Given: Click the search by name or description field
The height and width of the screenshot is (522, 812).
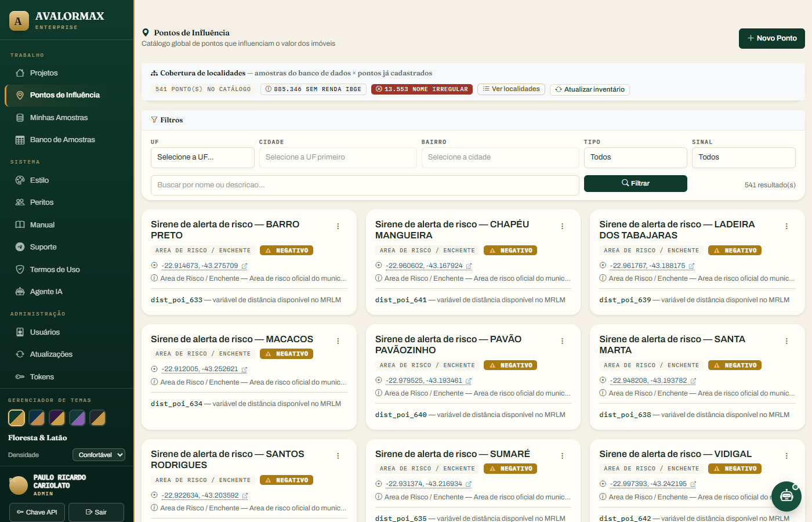Looking at the screenshot, I should point(365,185).
